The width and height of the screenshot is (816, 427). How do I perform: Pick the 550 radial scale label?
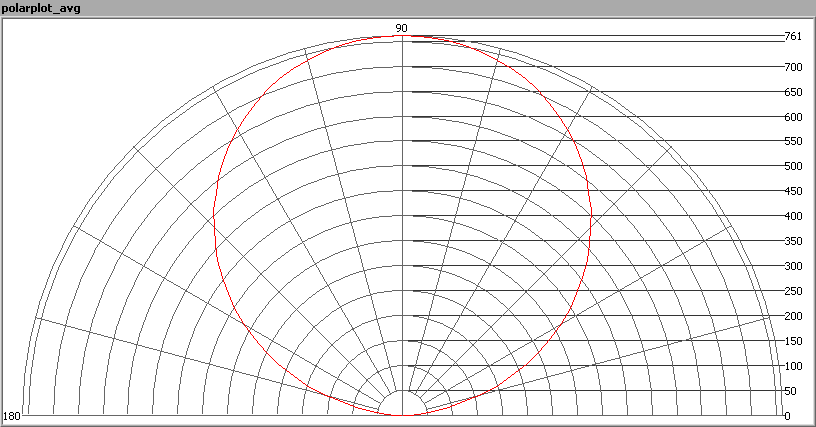[793, 142]
